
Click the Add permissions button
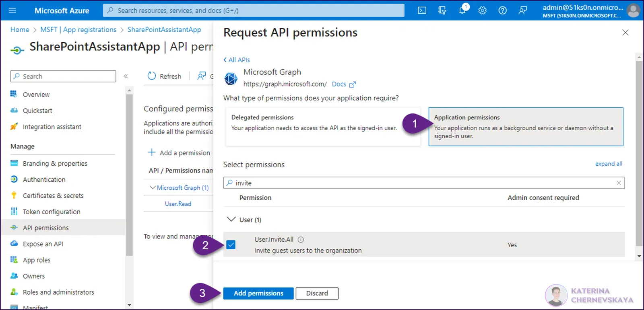coord(258,293)
